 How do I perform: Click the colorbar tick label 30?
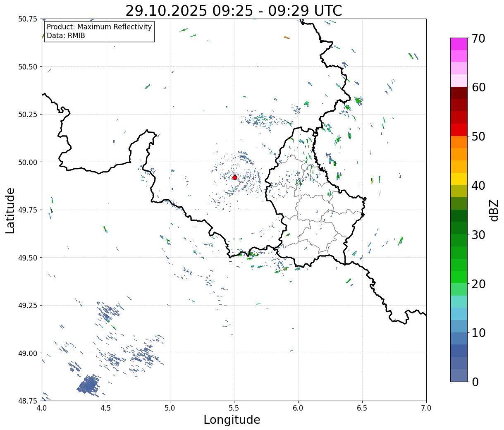(478, 235)
